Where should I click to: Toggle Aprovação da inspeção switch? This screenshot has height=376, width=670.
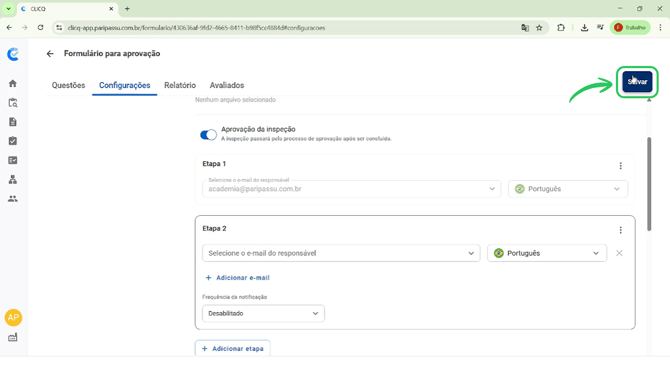coord(209,135)
